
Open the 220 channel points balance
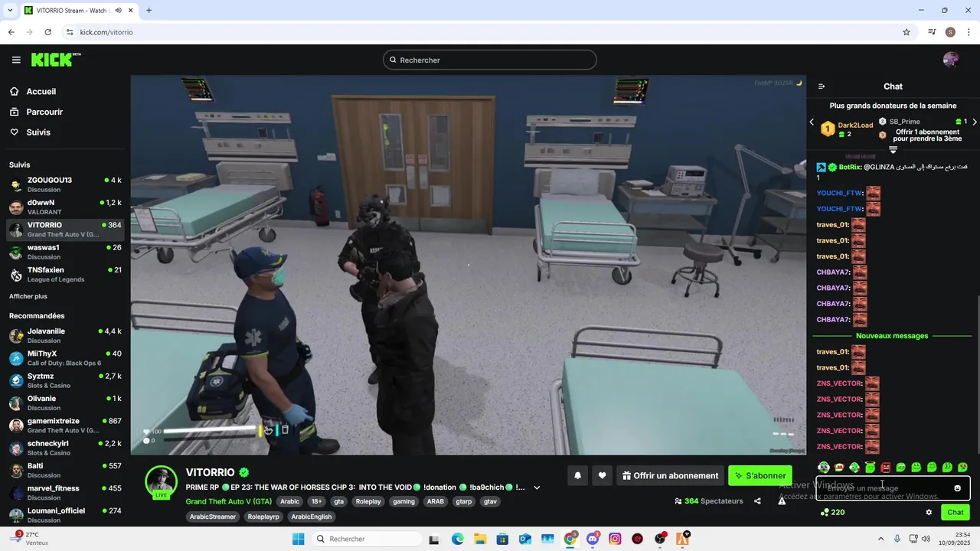[x=832, y=513]
